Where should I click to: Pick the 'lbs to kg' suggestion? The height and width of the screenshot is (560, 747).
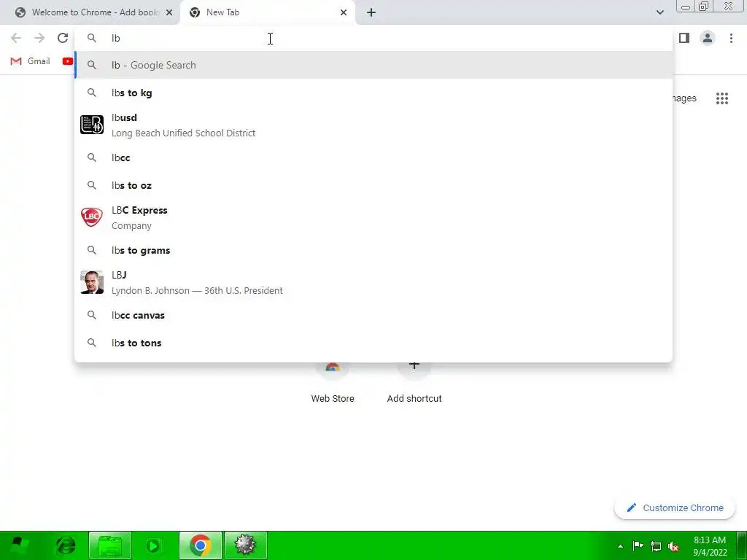[373, 93]
